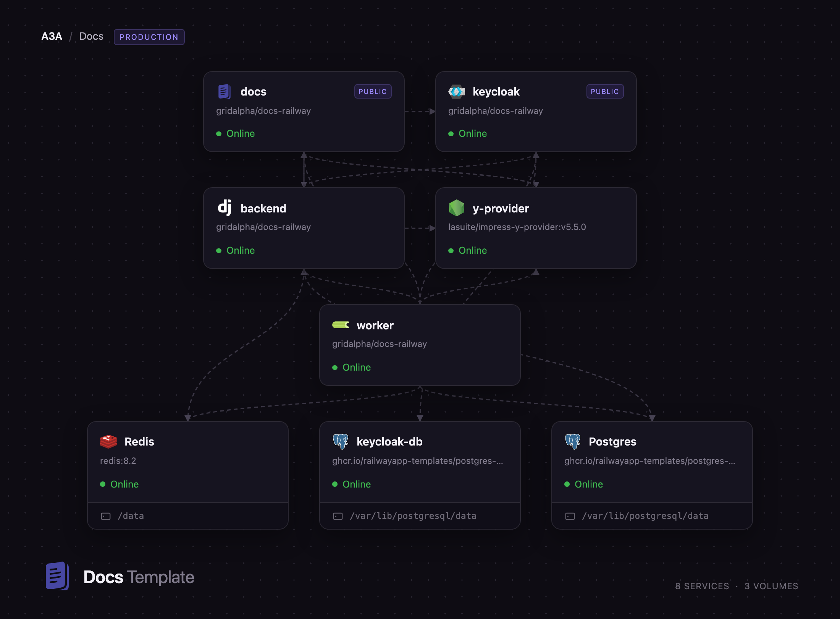
Task: Click the Online status on docs
Action: tap(241, 134)
